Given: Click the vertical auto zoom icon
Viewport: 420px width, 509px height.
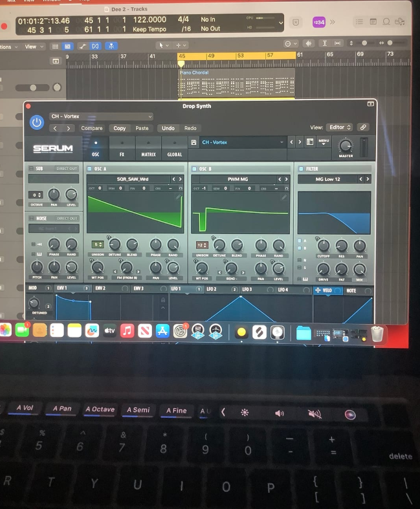Looking at the screenshot, I should coord(324,43).
